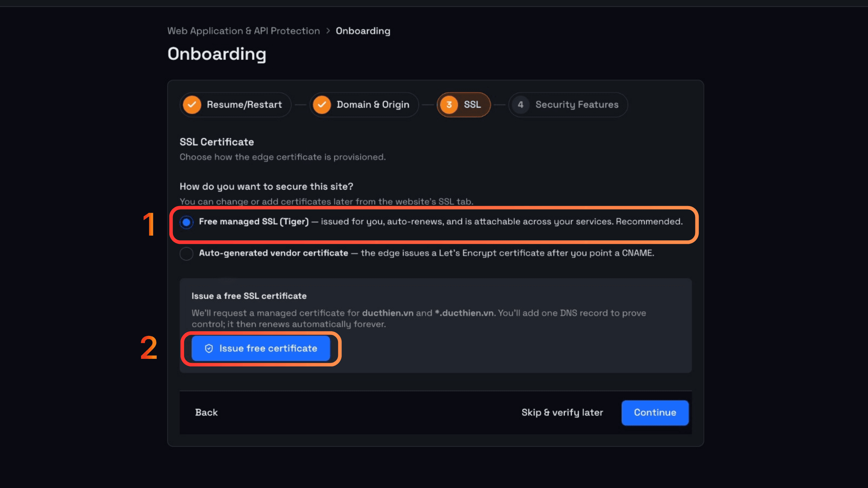Open the Resume/Restart step
Viewport: 868px width, 488px height.
click(235, 105)
